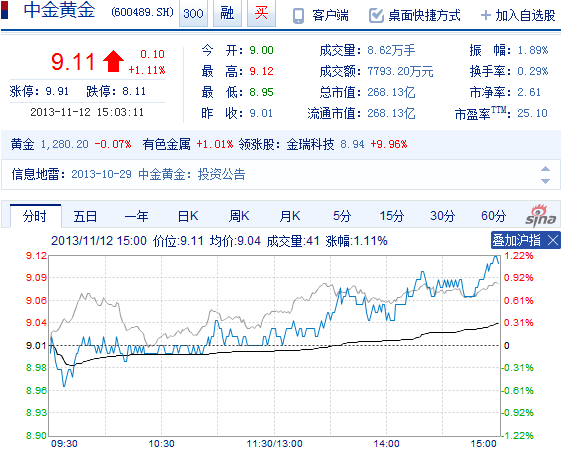This screenshot has width=562, height=451.
Task: Click the 11:30/13:00 time axis label
Action: 275,443
